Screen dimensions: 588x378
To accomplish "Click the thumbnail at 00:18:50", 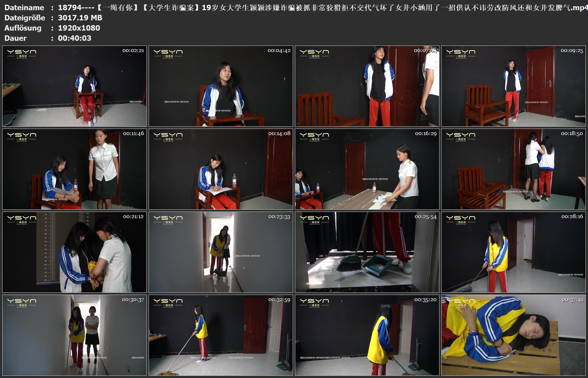I will point(514,169).
